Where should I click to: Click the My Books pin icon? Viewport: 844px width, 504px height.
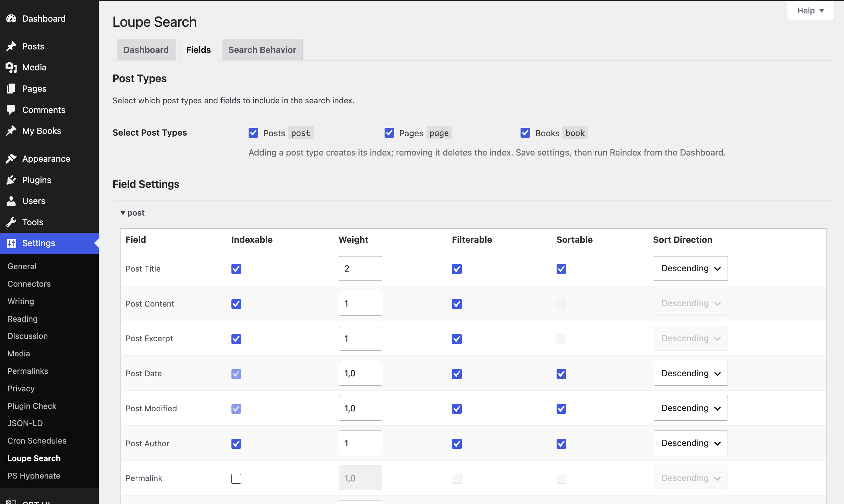coord(11,131)
